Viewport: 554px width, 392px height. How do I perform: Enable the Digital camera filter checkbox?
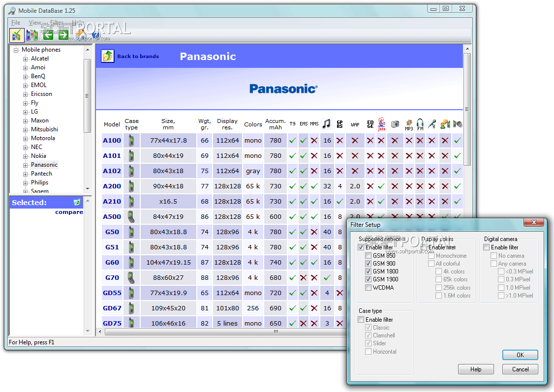[x=486, y=247]
